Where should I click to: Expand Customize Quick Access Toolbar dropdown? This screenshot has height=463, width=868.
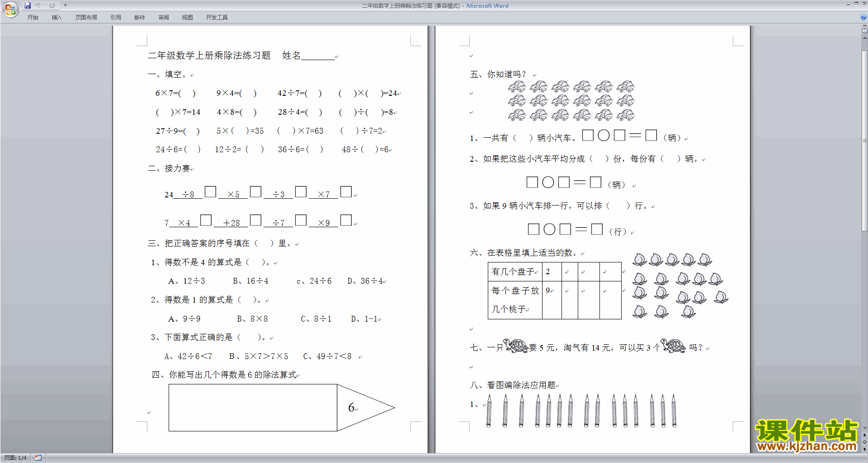click(x=65, y=5)
